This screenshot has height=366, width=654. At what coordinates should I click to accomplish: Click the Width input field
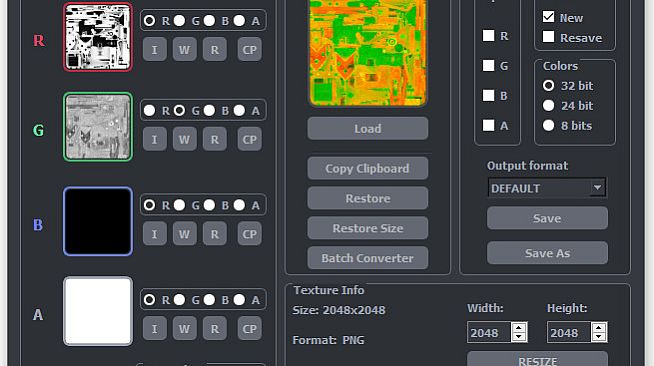coord(489,332)
